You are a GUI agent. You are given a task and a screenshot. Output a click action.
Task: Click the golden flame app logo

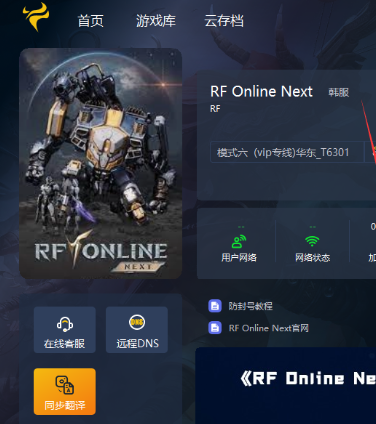pyautogui.click(x=36, y=17)
